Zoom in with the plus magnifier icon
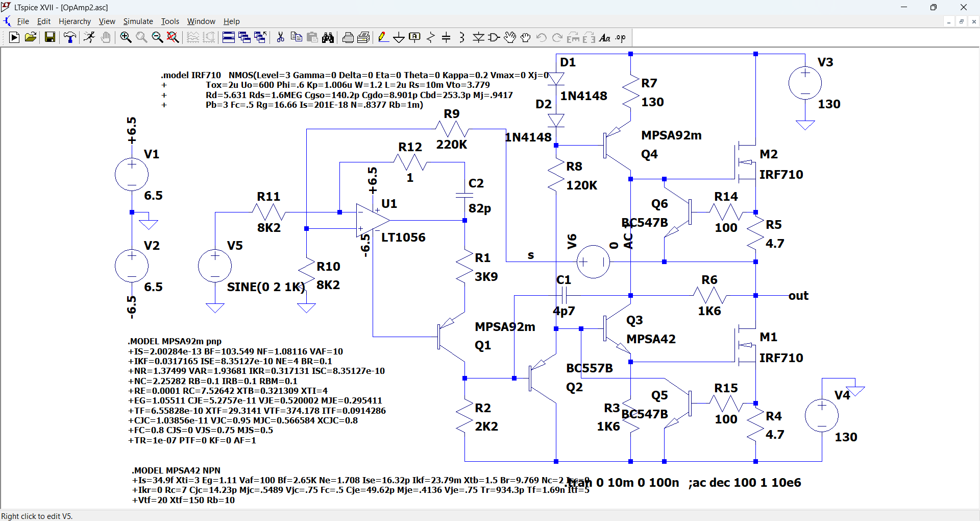This screenshot has width=980, height=521. coord(126,37)
